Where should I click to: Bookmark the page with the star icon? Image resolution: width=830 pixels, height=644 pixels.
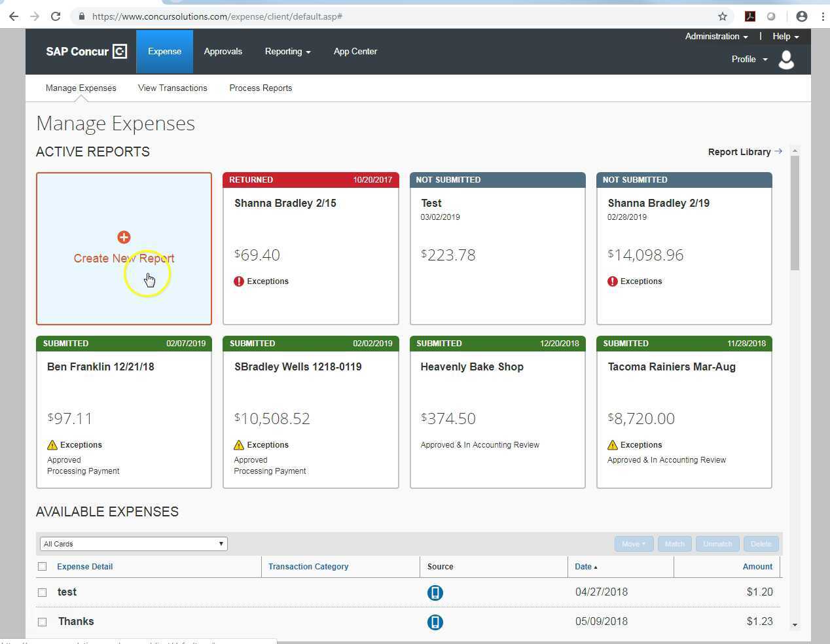723,16
